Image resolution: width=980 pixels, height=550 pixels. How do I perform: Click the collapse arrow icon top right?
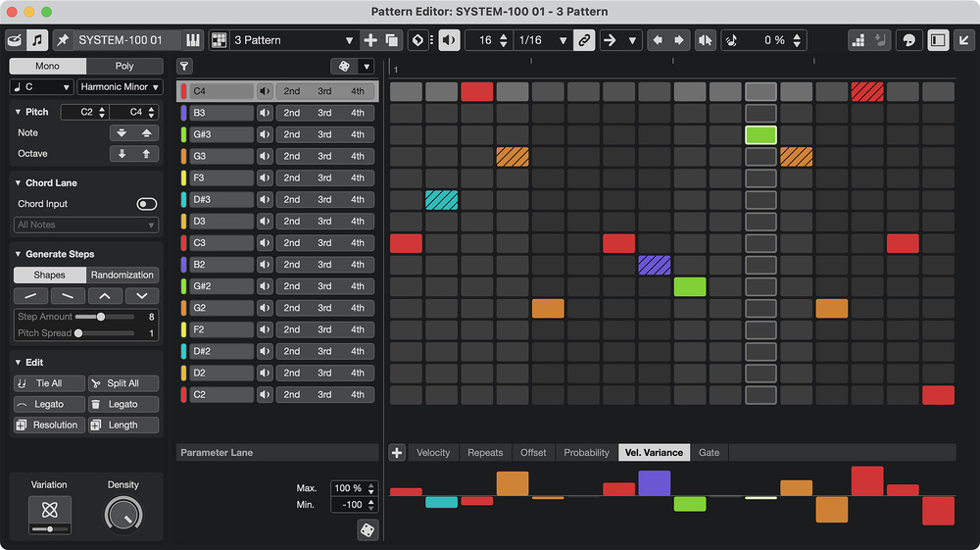pyautogui.click(x=963, y=40)
